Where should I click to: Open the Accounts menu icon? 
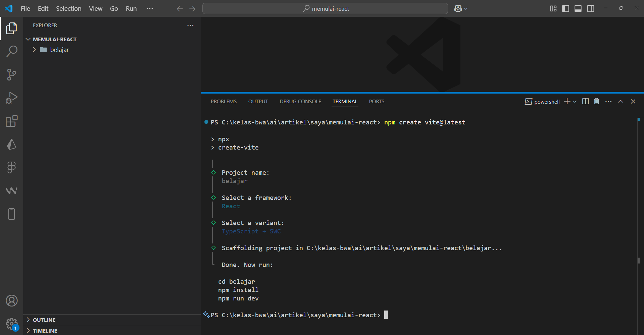click(11, 301)
